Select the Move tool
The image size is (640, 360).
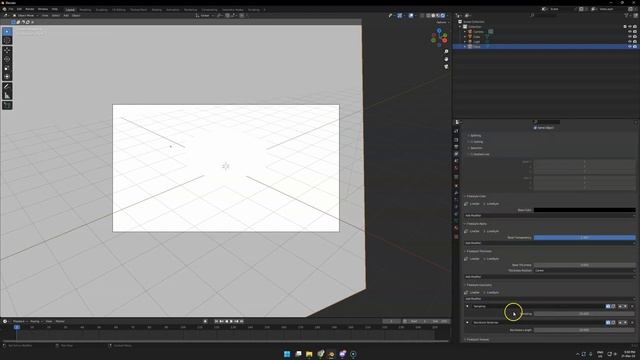tap(7, 50)
